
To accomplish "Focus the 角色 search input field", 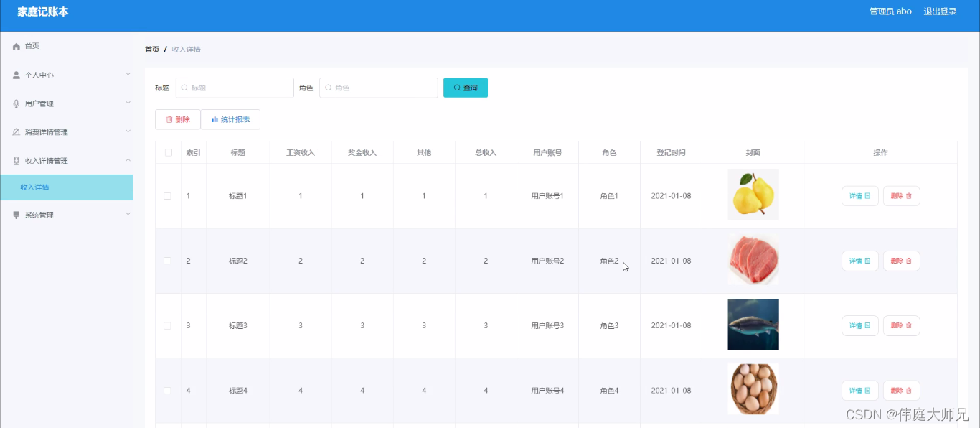I will (x=379, y=88).
